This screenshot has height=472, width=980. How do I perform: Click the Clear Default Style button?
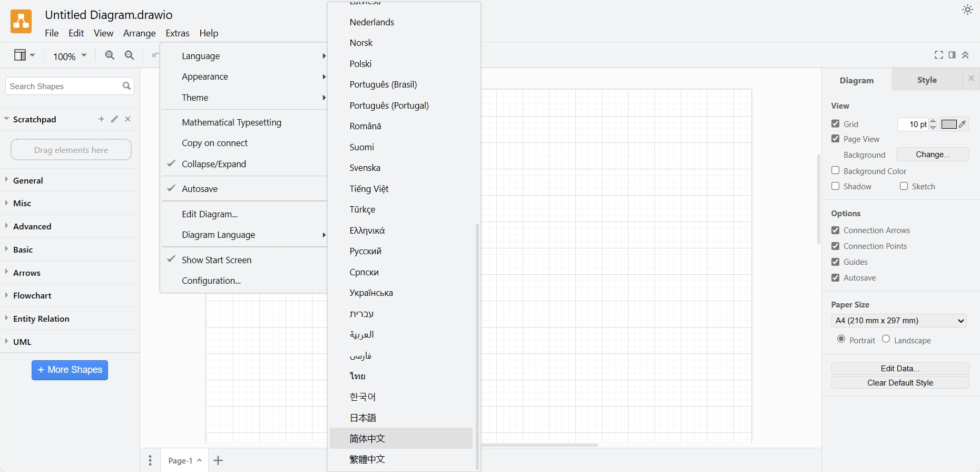point(900,383)
